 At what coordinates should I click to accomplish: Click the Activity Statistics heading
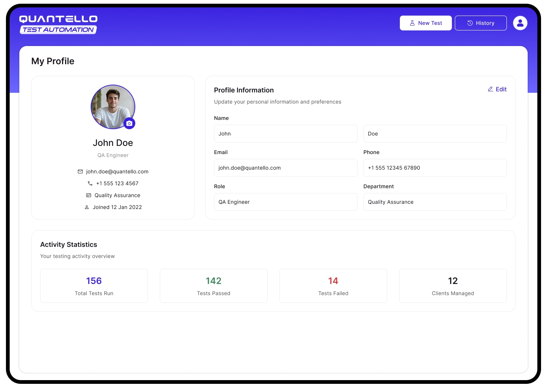[x=69, y=245]
